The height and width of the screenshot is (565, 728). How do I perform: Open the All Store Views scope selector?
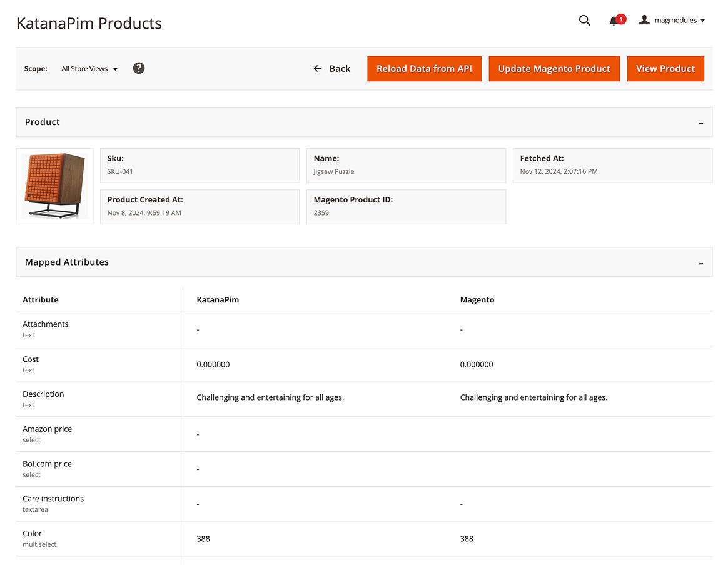pos(89,69)
